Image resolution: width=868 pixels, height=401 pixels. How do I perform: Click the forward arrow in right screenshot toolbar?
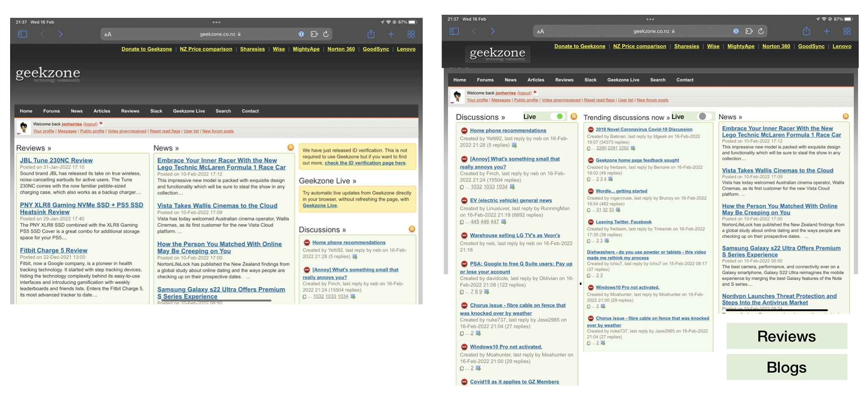[x=492, y=31]
